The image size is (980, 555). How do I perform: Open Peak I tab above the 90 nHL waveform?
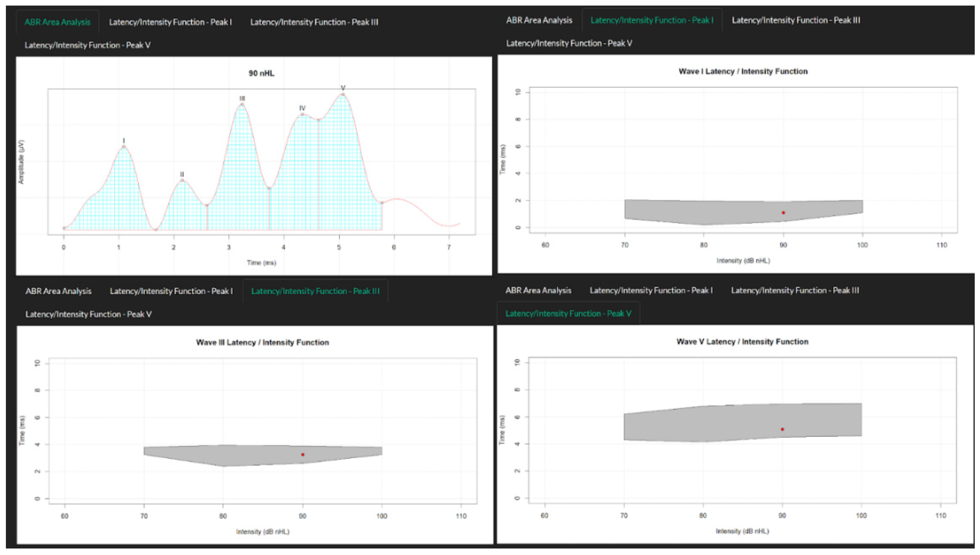click(x=170, y=22)
